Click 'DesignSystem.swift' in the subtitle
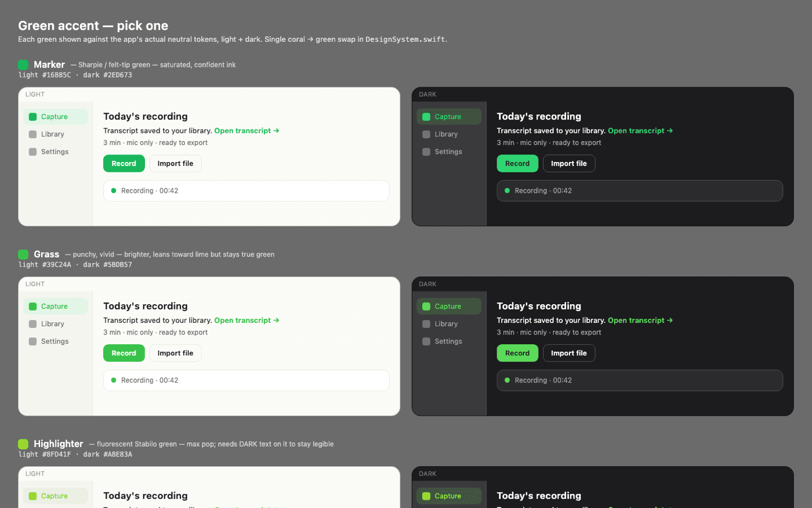Viewport: 812px width, 508px height. pyautogui.click(x=405, y=39)
